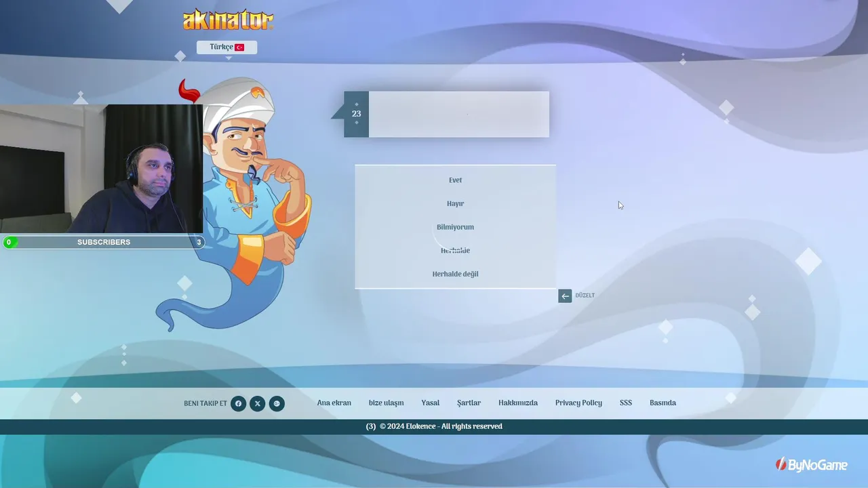Viewport: 868px width, 488px height.
Task: Open the Privacy Policy link
Action: tap(578, 403)
